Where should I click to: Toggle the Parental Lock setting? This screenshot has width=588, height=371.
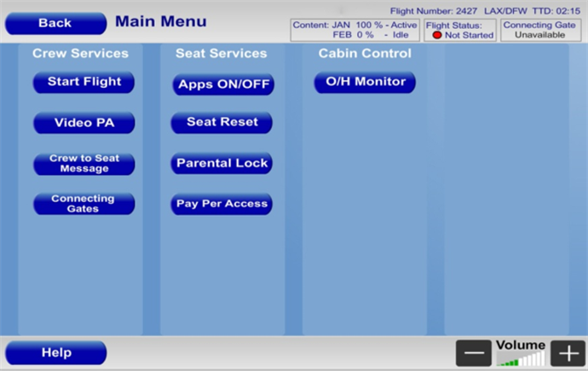[x=222, y=163]
